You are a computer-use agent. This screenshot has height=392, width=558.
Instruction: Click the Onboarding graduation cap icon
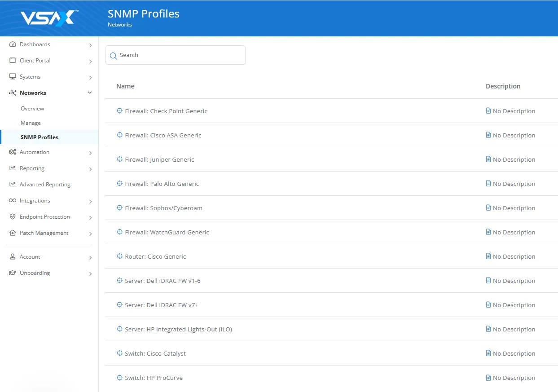point(13,273)
